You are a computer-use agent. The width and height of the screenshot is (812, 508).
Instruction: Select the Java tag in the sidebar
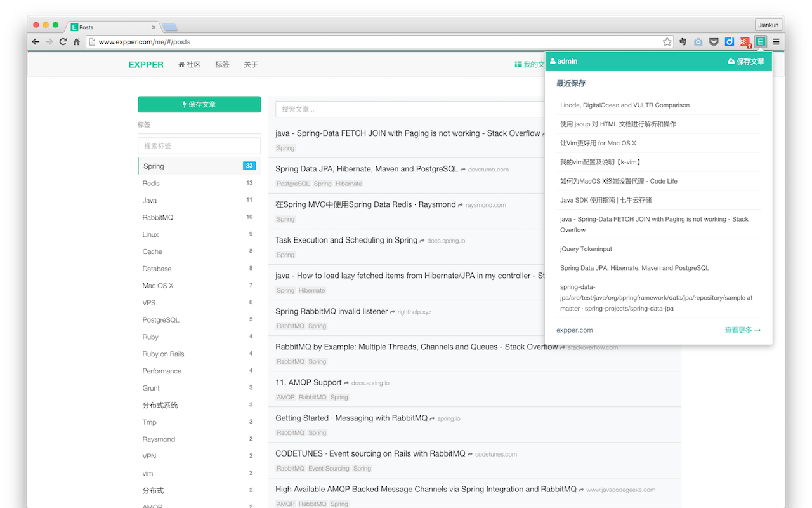point(199,200)
